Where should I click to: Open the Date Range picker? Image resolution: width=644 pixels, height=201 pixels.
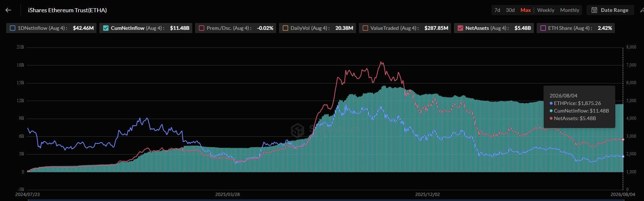coord(610,10)
